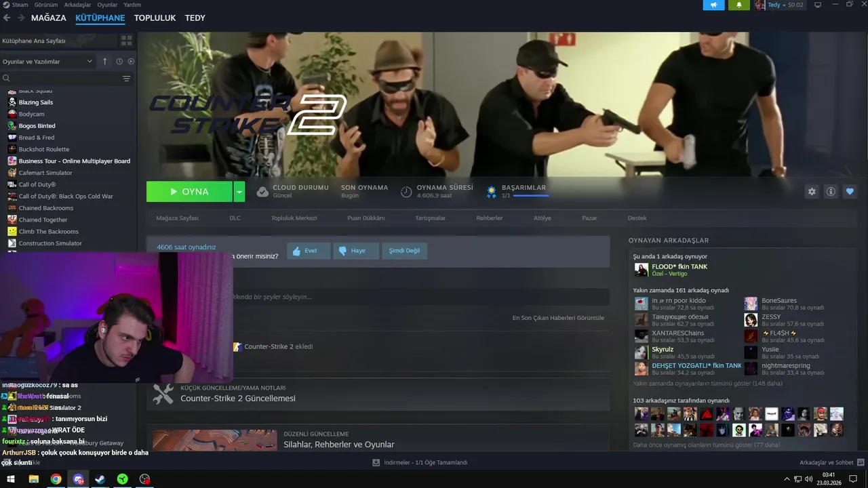Click the forward navigation arrow
Viewport: 868px width, 488px height.
pos(21,18)
